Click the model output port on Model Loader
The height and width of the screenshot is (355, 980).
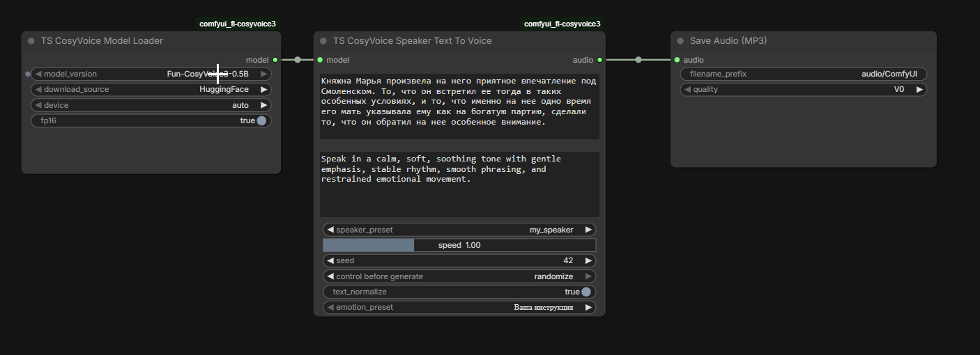275,60
